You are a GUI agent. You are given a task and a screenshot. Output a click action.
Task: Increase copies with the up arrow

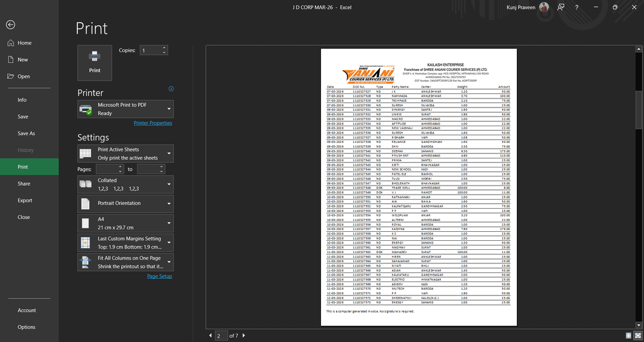click(x=164, y=48)
